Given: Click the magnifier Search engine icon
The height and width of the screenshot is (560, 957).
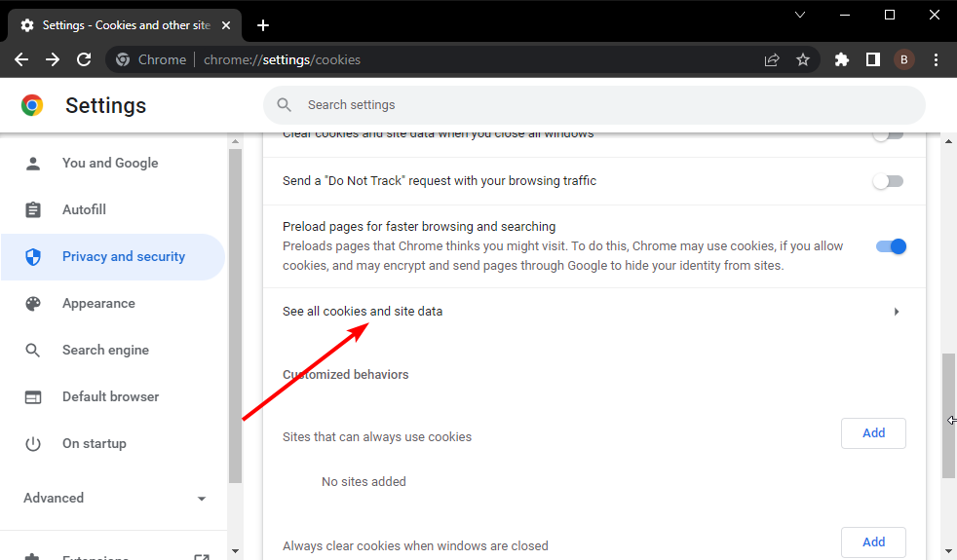Looking at the screenshot, I should pyautogui.click(x=33, y=351).
